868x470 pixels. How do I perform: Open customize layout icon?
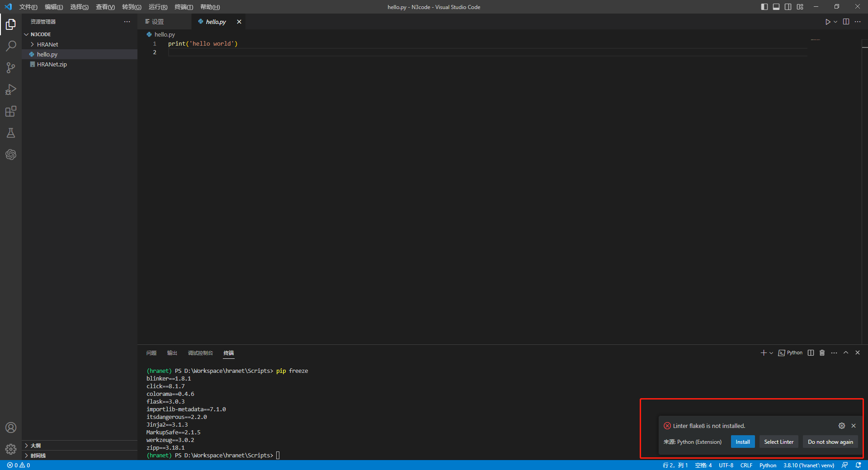tap(800, 7)
